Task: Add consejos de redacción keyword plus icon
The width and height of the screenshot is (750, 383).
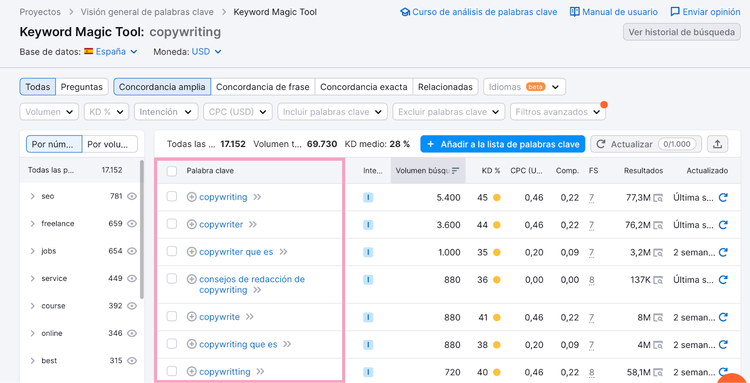Action: 191,279
